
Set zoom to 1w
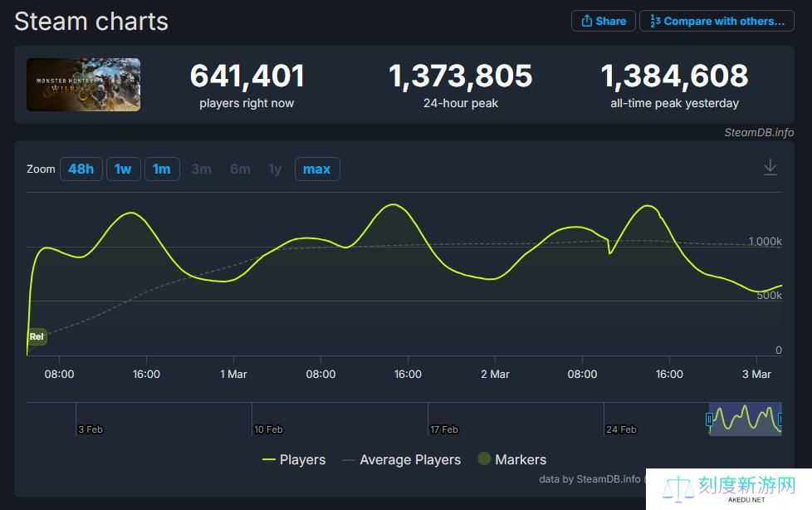click(123, 169)
